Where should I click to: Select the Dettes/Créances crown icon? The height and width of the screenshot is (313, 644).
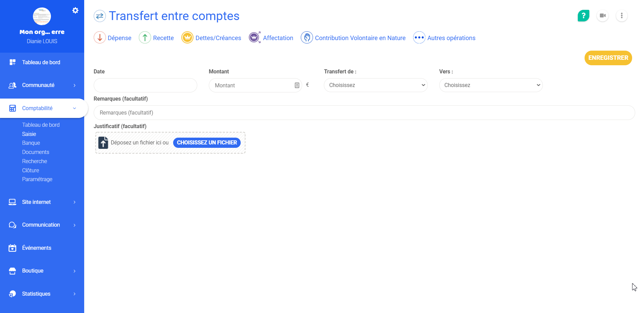click(x=187, y=38)
